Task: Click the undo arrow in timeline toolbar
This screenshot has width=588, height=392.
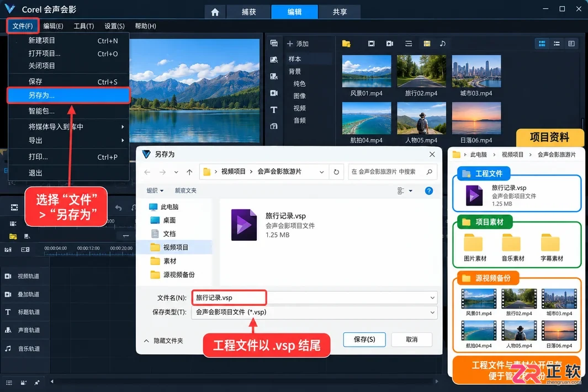Action: tap(119, 208)
